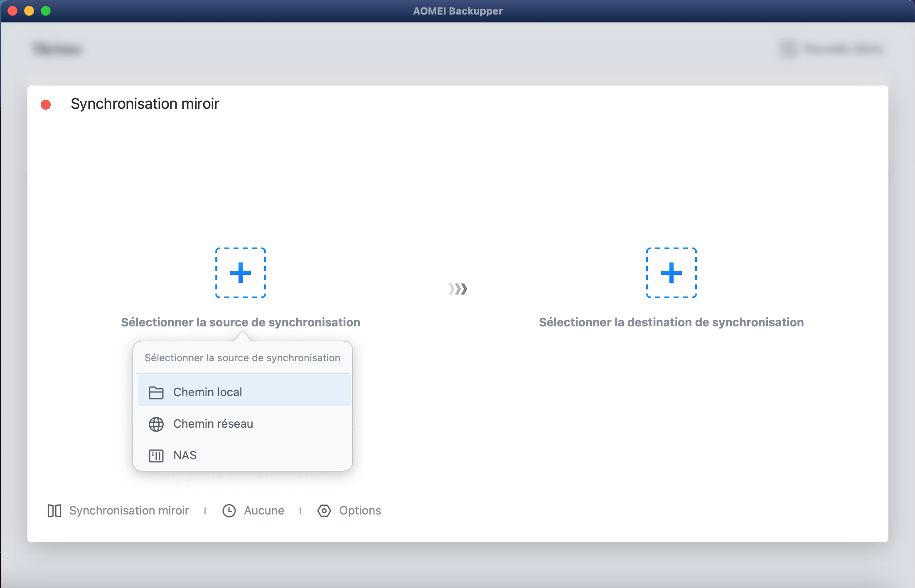Select NAS as the sync source

point(185,455)
